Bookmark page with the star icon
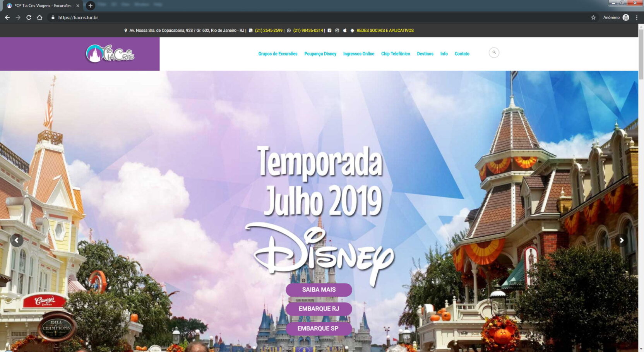This screenshot has height=352, width=644. click(x=593, y=17)
